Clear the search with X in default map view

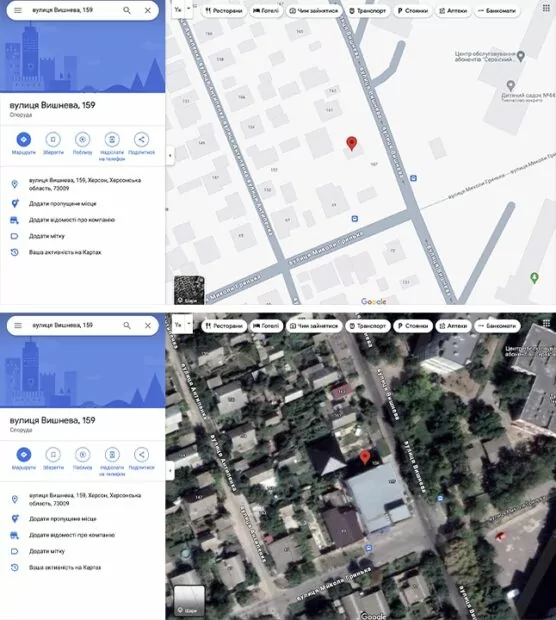click(148, 10)
